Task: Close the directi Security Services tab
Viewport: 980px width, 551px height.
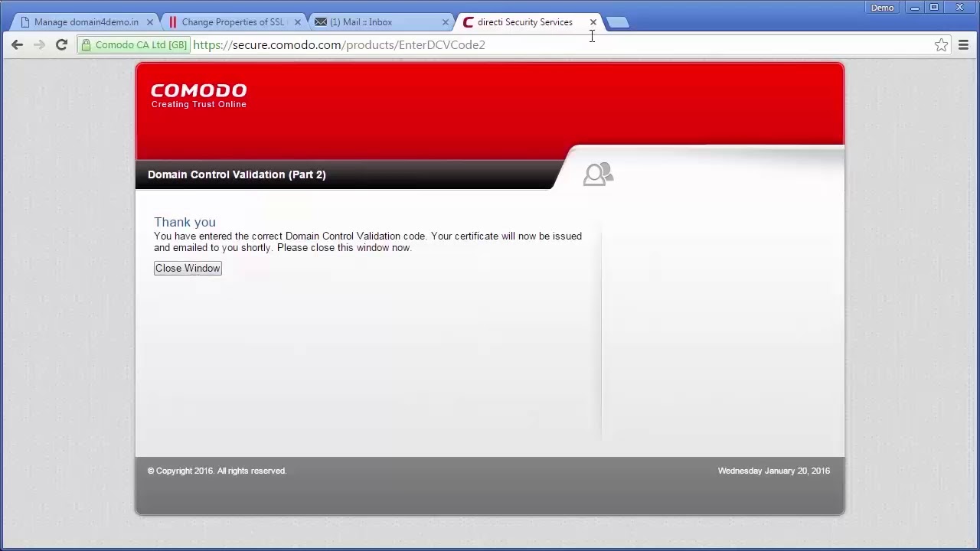Action: click(593, 22)
